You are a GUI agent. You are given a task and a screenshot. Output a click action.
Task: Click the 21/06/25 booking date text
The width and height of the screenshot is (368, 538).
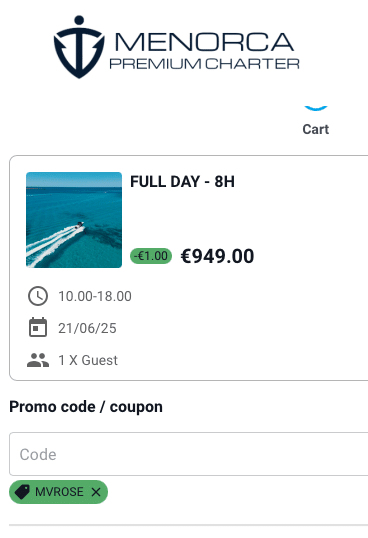pyautogui.click(x=87, y=328)
